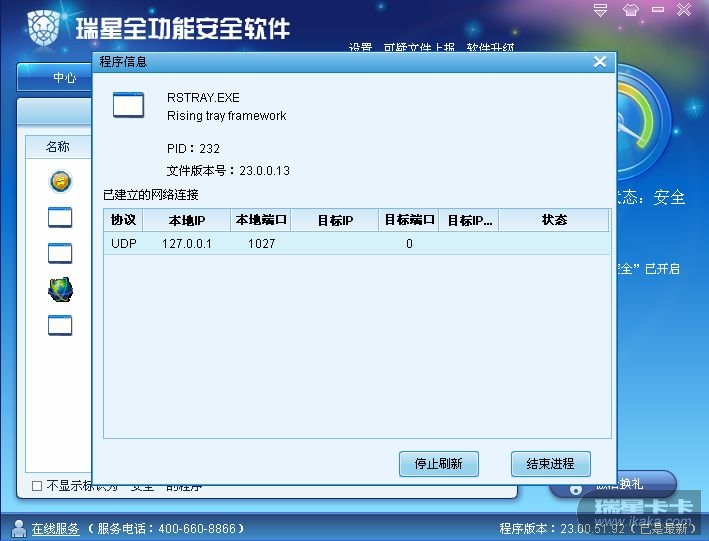Sort by the 状态 column header

click(554, 220)
